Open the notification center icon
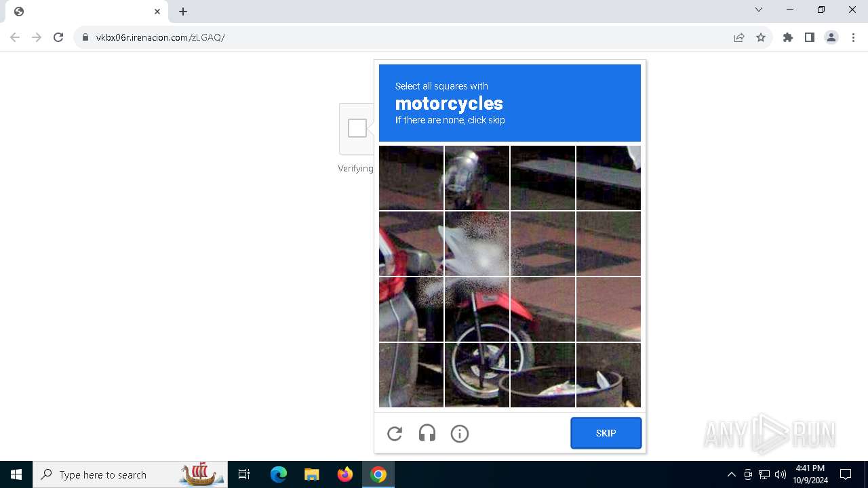 point(846,474)
